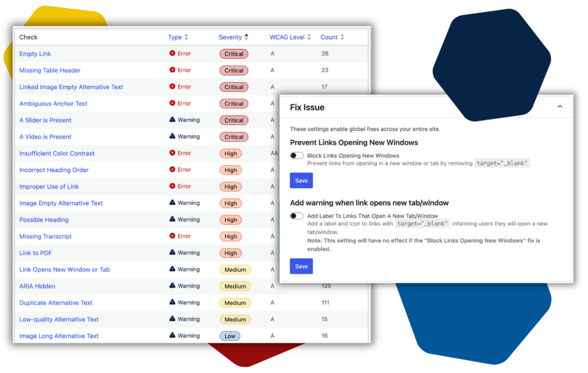The width and height of the screenshot is (588, 373).
Task: Enable Block Links Opening New Windows
Action: tap(296, 155)
